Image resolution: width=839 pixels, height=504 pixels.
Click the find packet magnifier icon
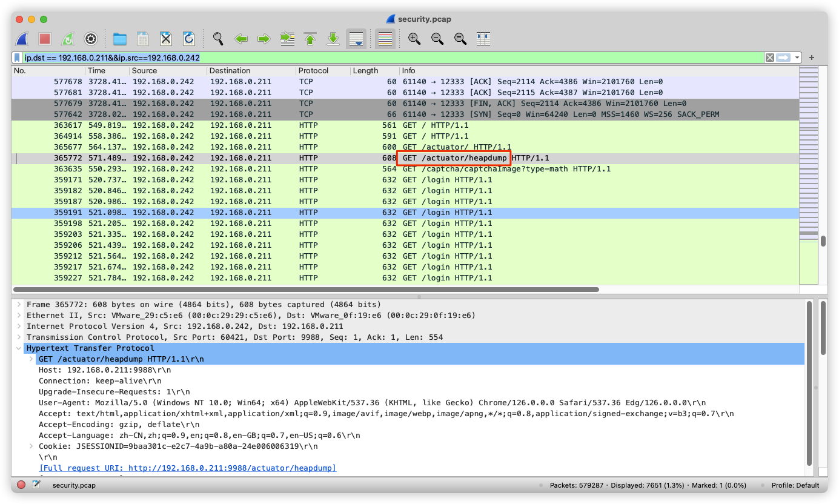click(x=218, y=39)
